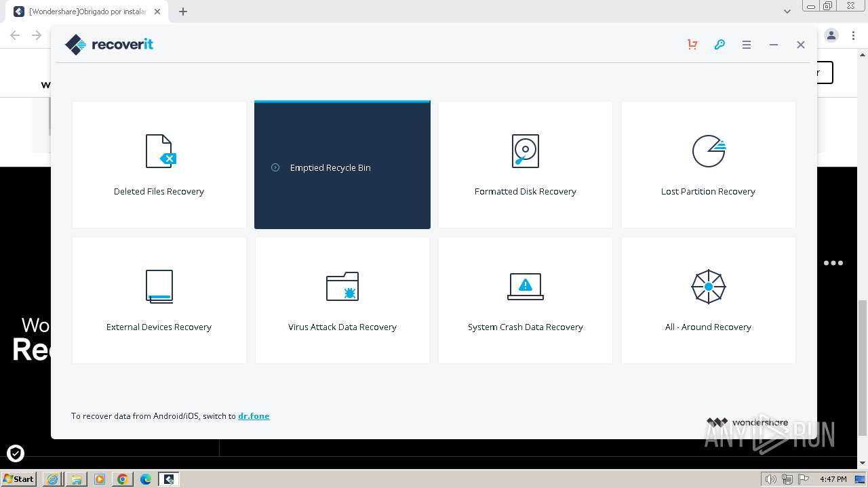
Task: Open Virus Attack Data Recovery mode
Action: (x=342, y=300)
